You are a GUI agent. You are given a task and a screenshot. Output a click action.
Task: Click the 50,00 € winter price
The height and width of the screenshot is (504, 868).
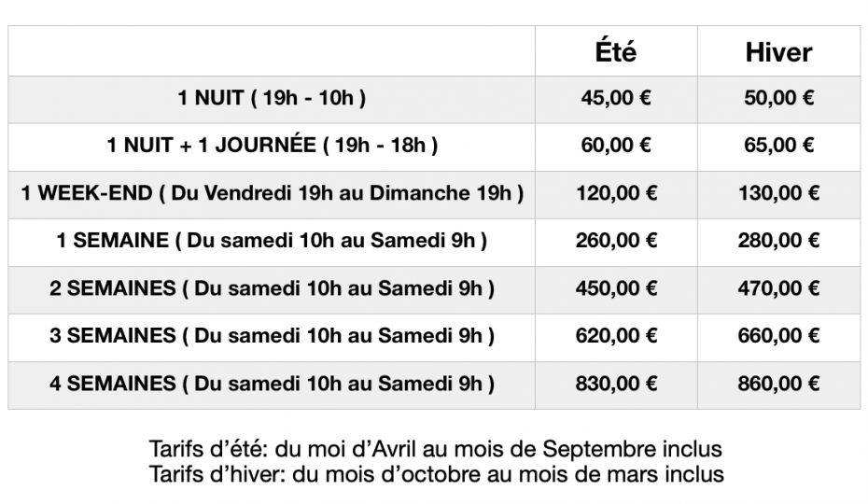778,98
